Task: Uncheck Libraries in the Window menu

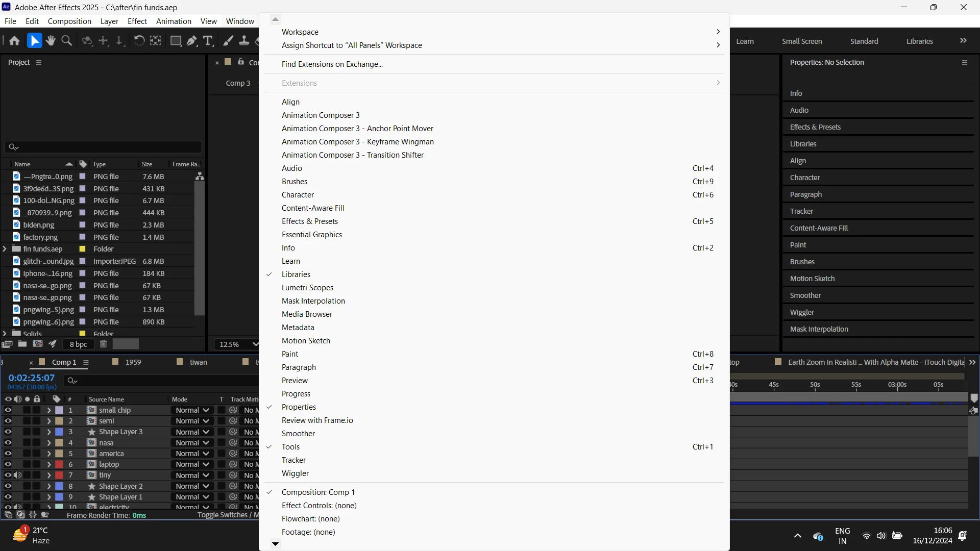Action: 296,274
